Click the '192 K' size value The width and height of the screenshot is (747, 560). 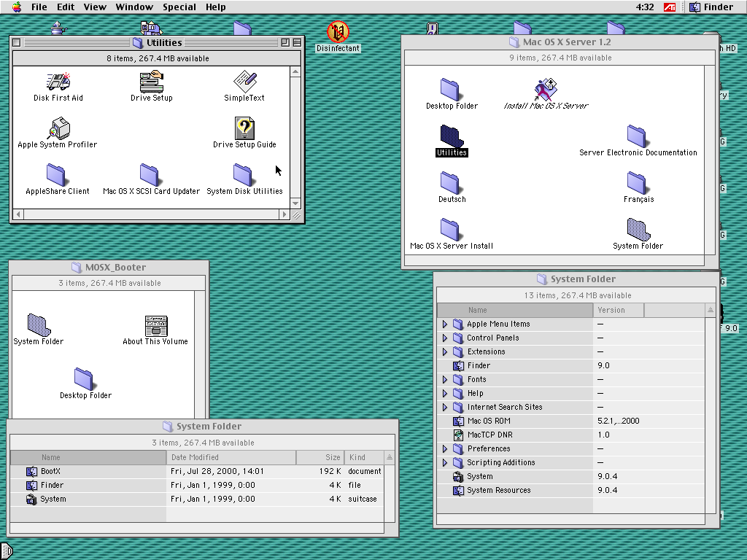(x=330, y=472)
